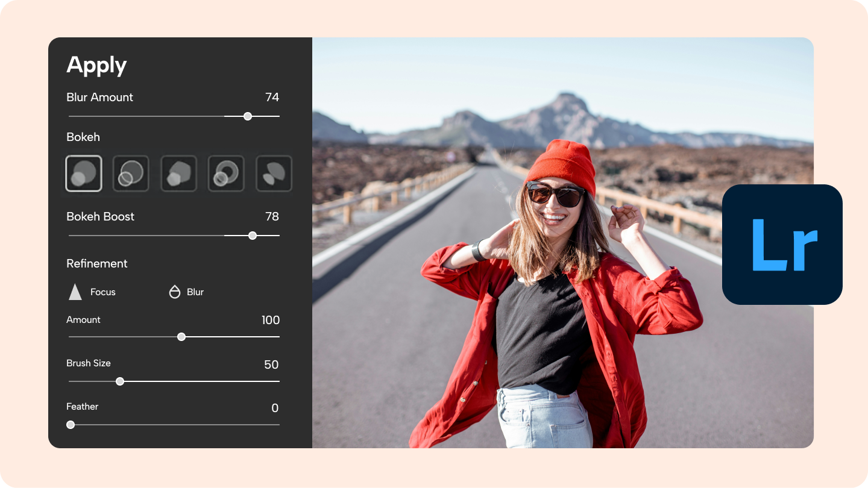
Task: Select the bubble bokeh shape
Action: pyautogui.click(x=131, y=174)
